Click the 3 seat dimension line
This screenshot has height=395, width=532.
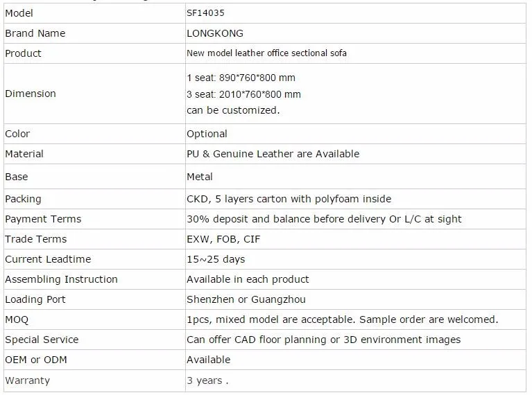[x=243, y=94]
